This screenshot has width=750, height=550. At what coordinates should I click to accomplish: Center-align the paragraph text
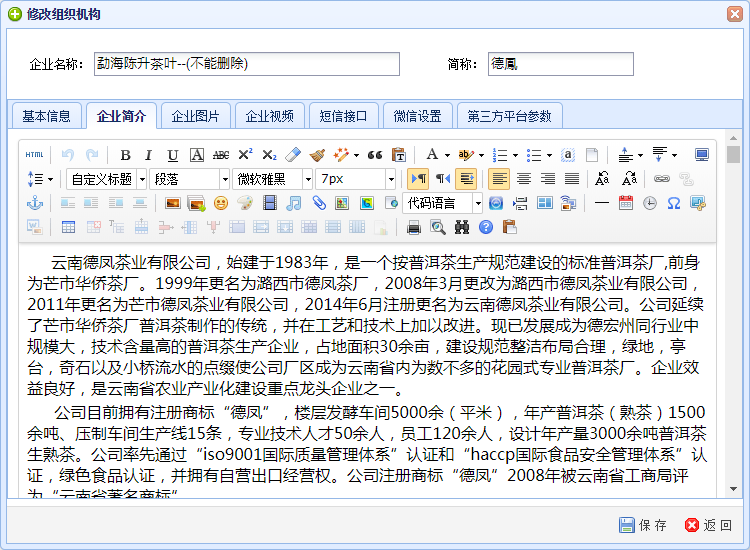coord(524,179)
